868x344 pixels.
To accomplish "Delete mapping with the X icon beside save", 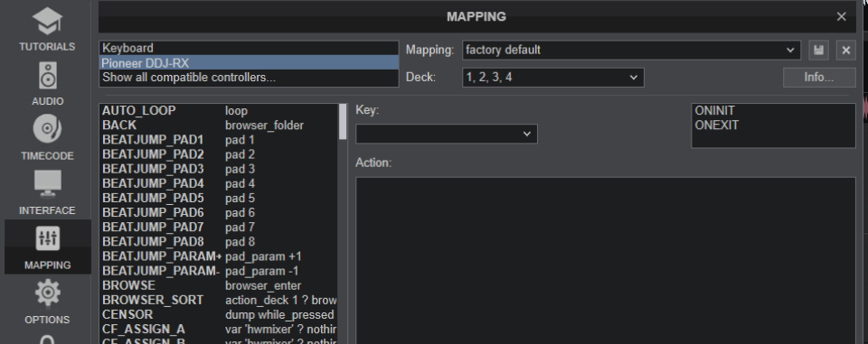I will [846, 51].
